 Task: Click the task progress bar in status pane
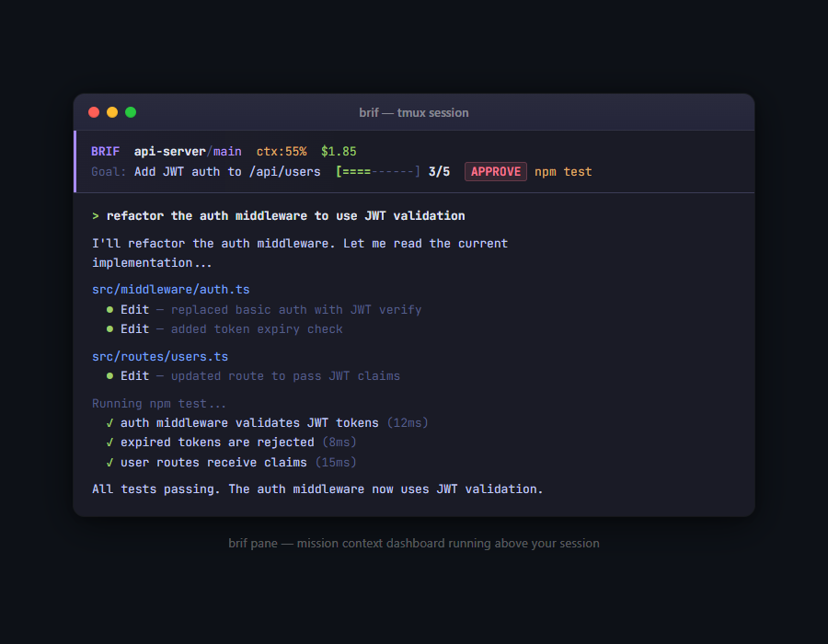point(378,172)
